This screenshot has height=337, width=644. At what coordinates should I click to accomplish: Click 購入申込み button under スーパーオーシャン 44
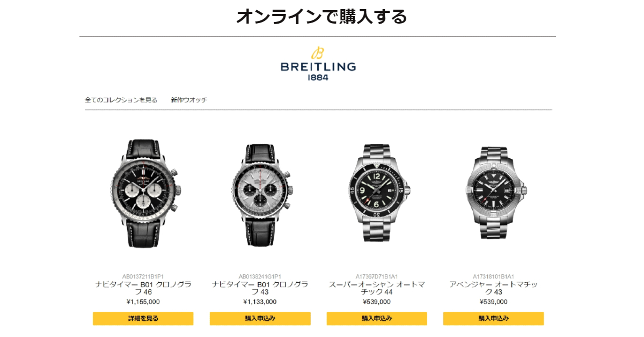[x=377, y=318]
